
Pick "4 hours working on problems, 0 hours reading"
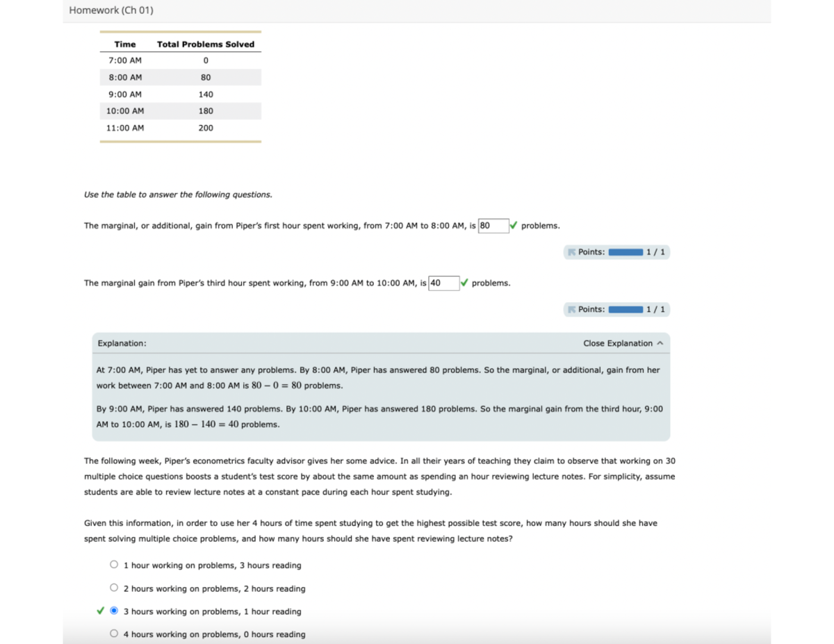(114, 634)
